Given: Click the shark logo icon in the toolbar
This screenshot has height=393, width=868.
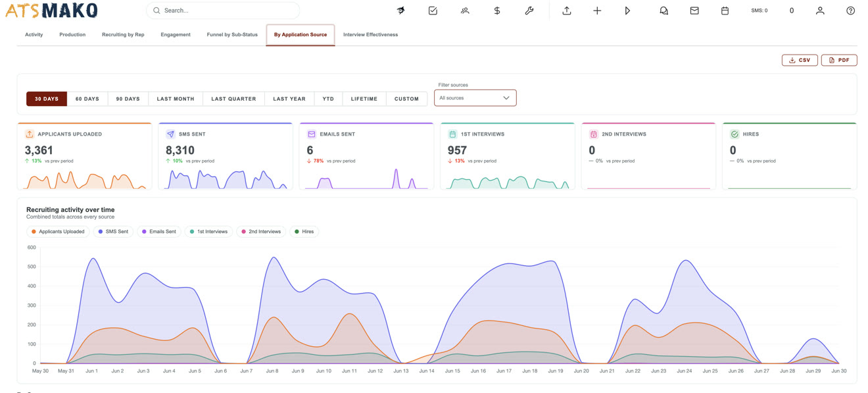Looking at the screenshot, I should click(x=400, y=11).
